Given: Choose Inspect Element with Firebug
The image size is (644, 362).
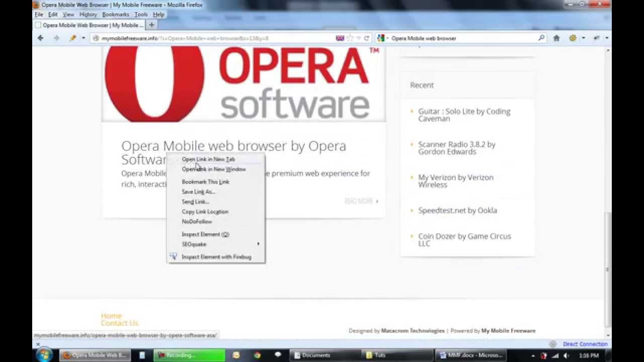Looking at the screenshot, I should coord(216,257).
